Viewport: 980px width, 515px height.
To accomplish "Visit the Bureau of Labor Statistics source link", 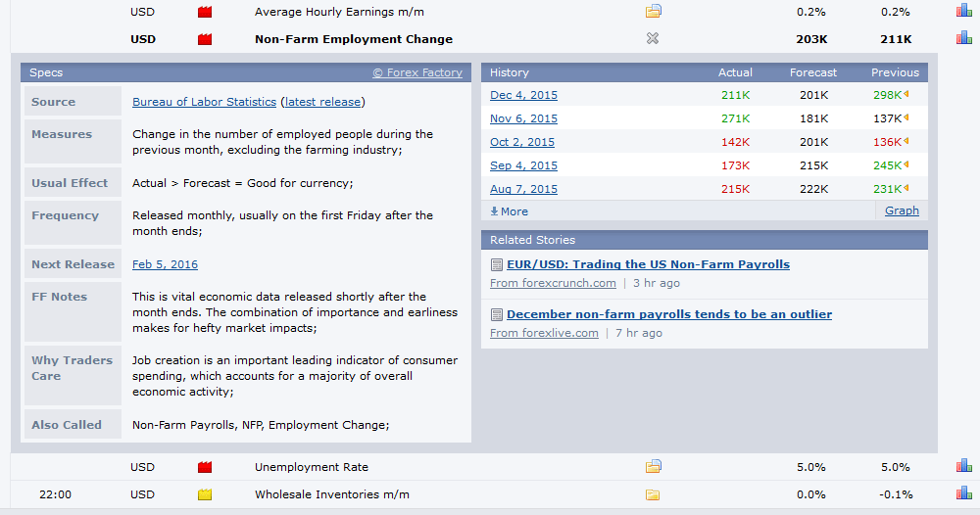I will (x=204, y=102).
